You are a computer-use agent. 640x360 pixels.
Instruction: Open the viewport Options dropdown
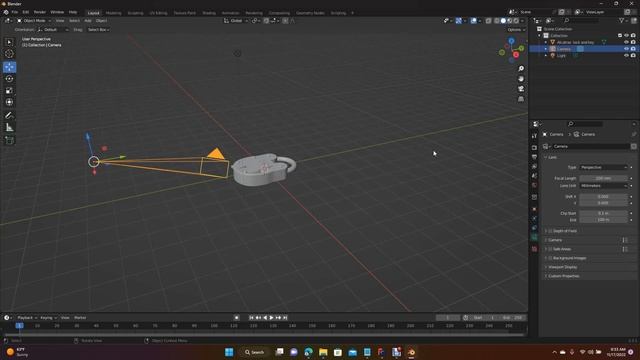[516, 30]
